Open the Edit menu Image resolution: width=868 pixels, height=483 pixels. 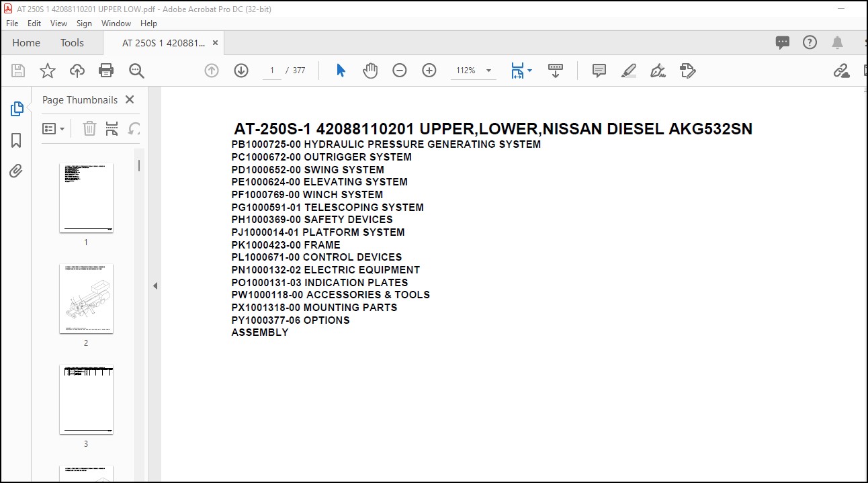(x=34, y=24)
